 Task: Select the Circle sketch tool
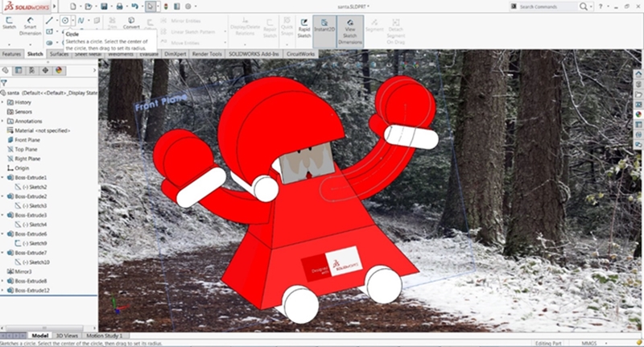point(65,21)
